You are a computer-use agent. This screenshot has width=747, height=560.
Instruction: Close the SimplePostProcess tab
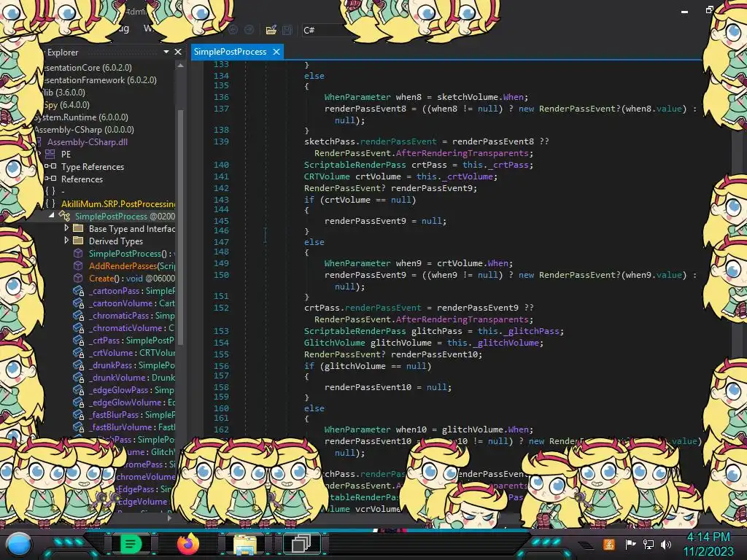276,52
